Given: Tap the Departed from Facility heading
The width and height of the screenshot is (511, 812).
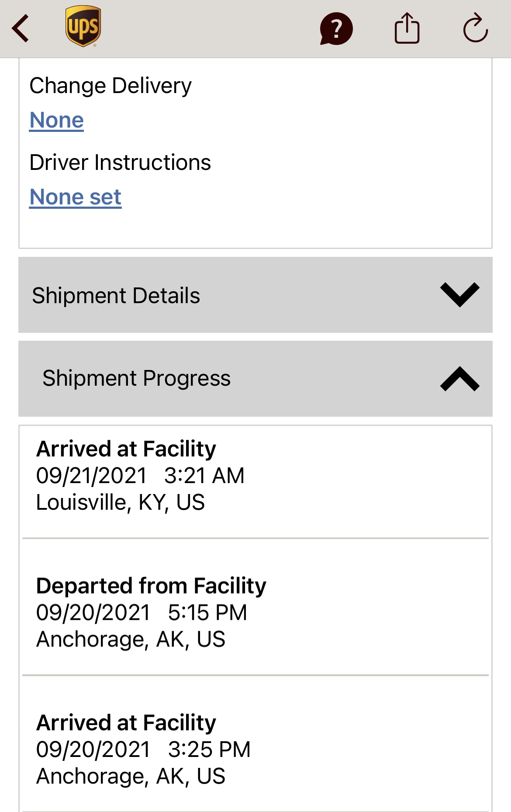Looking at the screenshot, I should point(151,586).
